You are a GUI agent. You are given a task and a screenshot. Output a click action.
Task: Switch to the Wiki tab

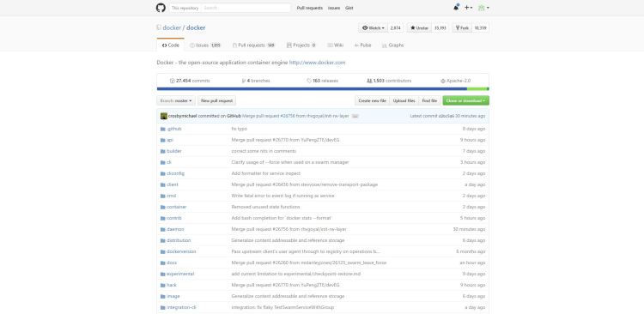point(336,45)
